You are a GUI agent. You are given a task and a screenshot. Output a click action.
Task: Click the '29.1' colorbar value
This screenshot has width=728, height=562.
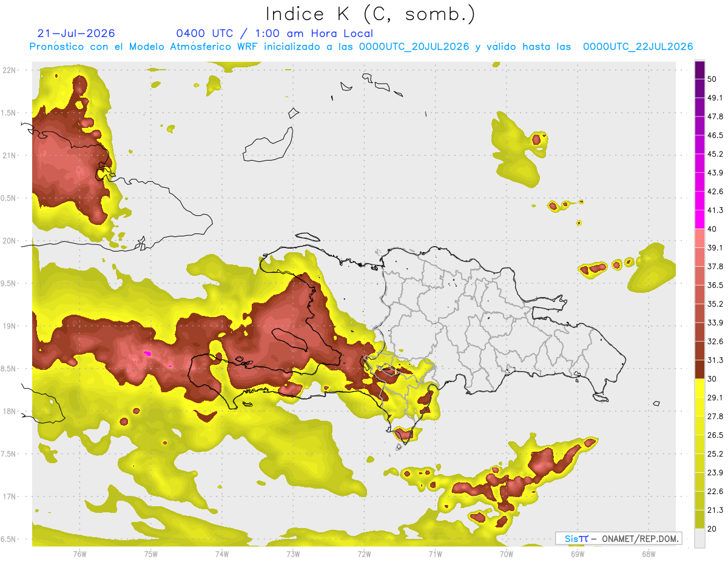point(715,398)
